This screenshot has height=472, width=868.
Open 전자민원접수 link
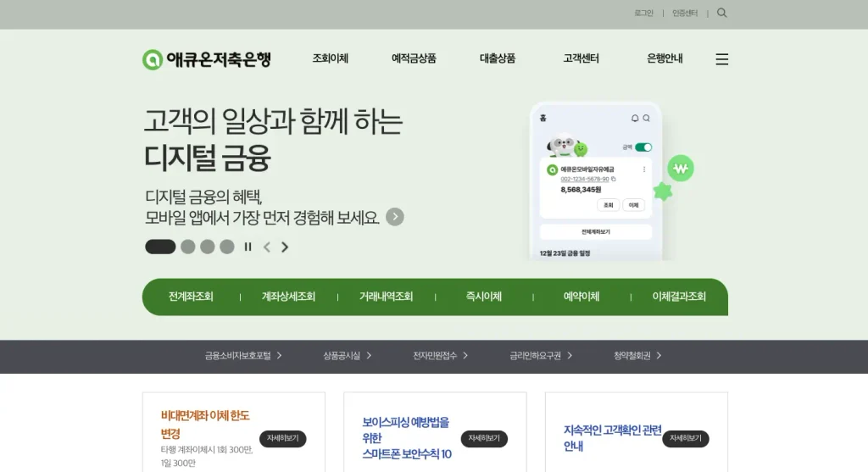435,356
